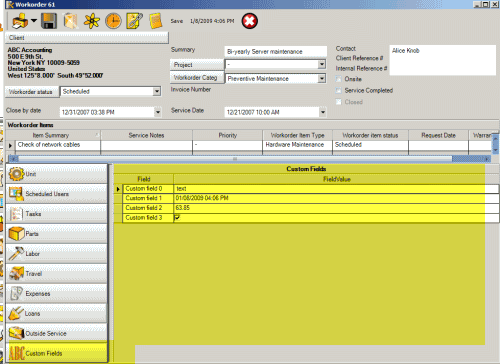Click the Parts box icon

(16, 234)
